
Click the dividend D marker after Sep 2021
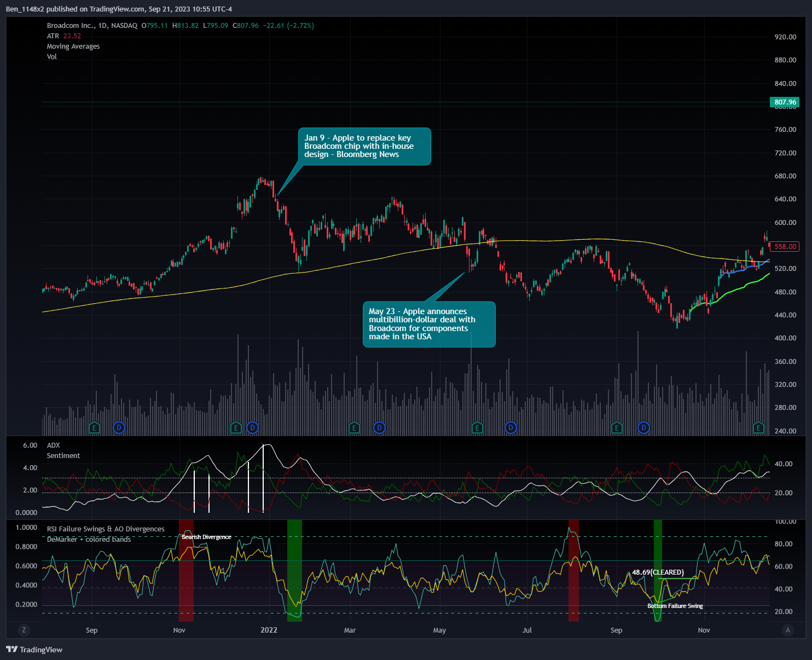click(x=119, y=427)
